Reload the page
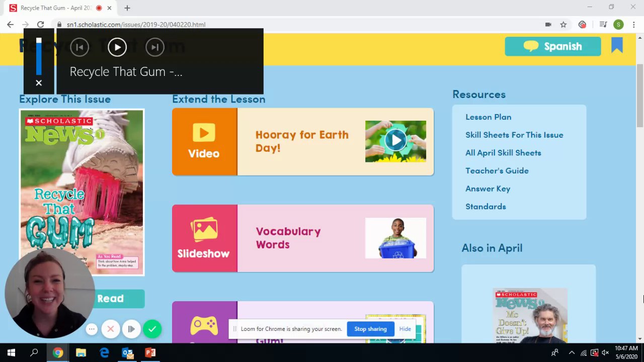Image resolution: width=644 pixels, height=362 pixels. [40, 24]
